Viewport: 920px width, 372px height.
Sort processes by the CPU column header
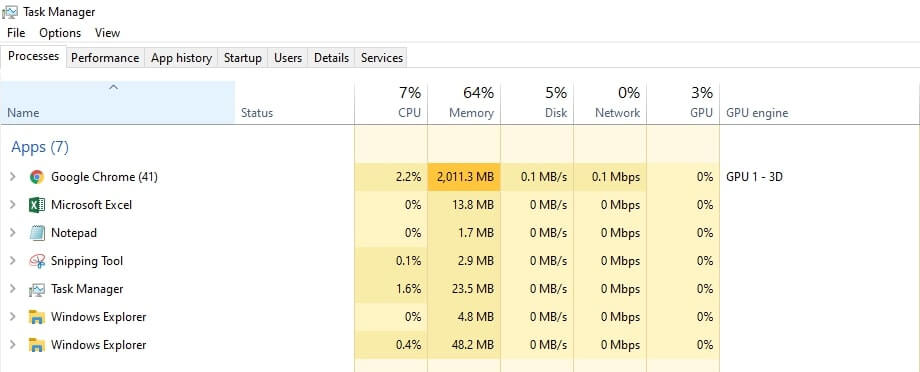pyautogui.click(x=391, y=103)
